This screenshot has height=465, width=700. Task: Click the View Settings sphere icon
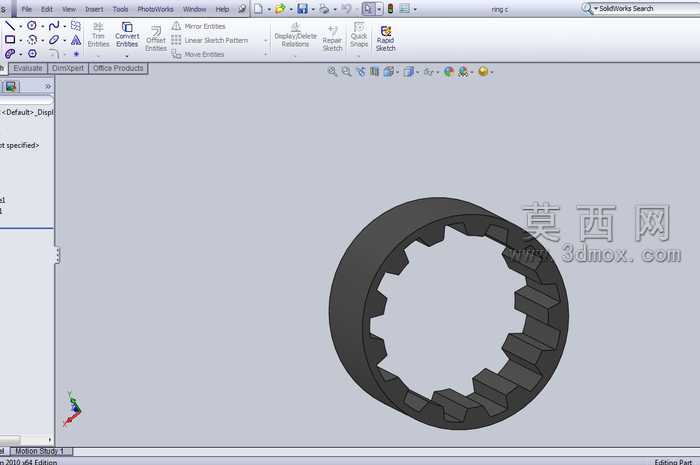coord(483,71)
